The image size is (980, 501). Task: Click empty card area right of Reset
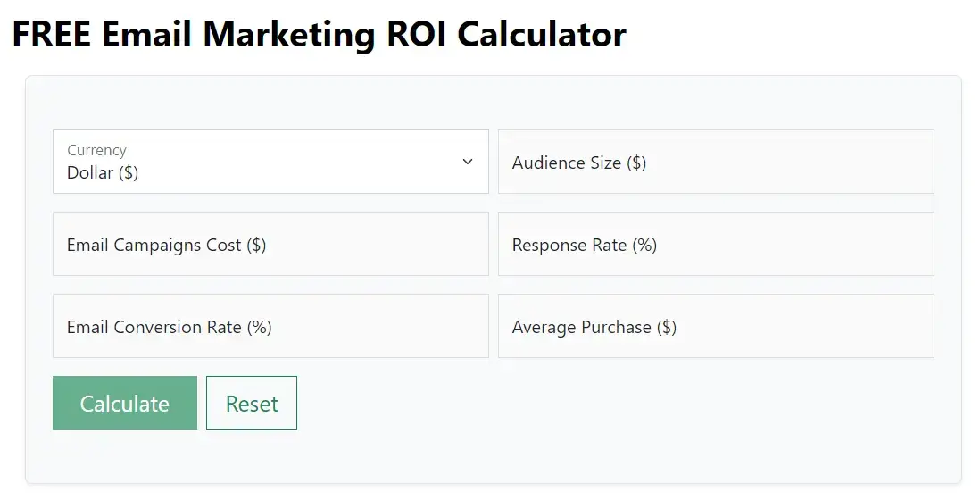coord(625,404)
